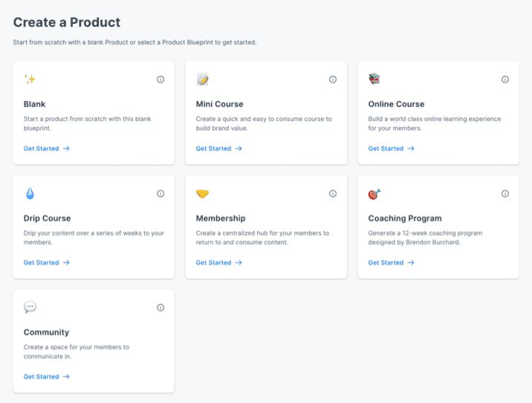Show info for the Drip Course blueprint

160,194
